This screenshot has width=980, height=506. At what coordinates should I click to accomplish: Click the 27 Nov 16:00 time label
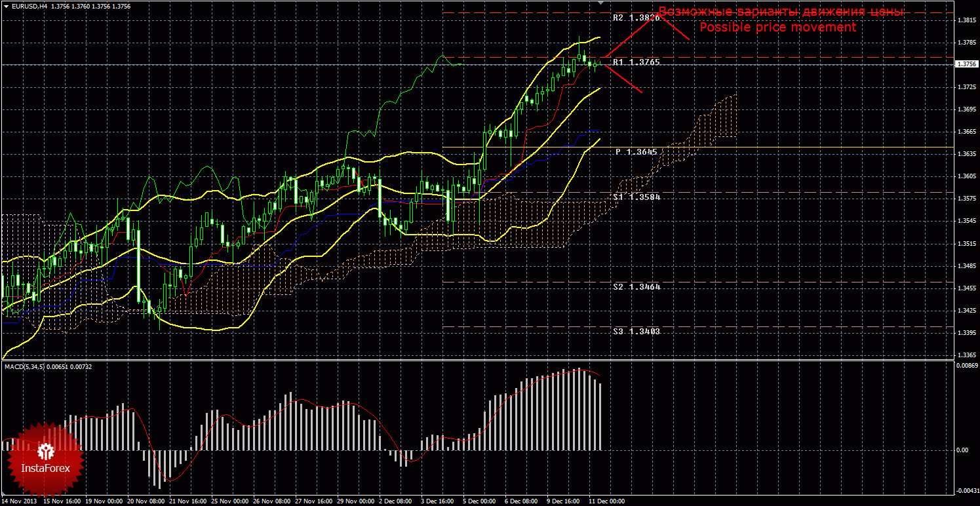coord(313,501)
